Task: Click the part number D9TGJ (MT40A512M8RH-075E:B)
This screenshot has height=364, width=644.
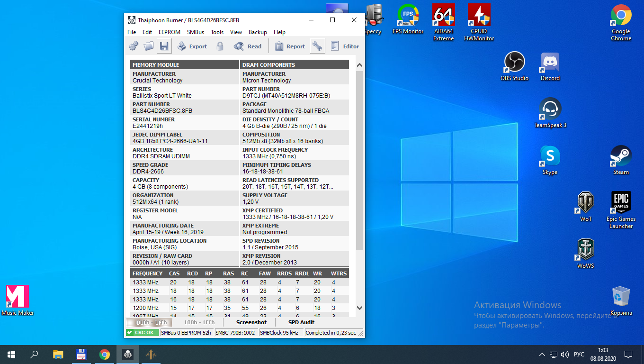Action: pyautogui.click(x=286, y=96)
